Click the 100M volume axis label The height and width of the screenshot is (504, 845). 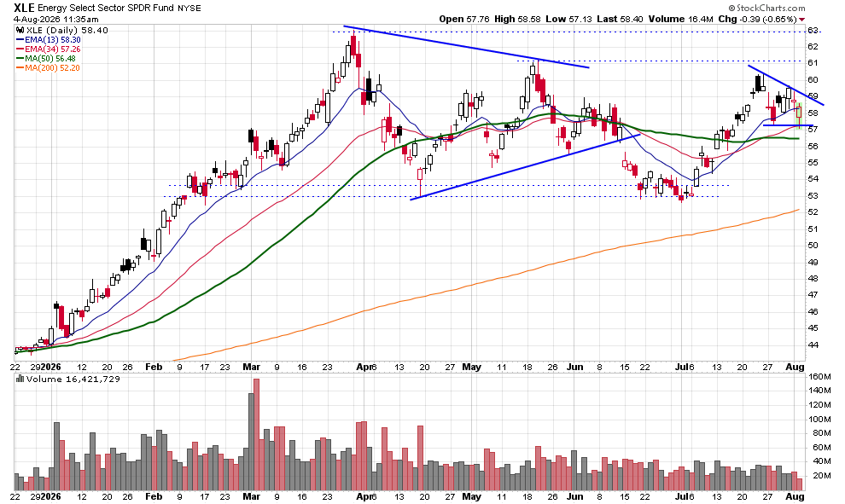click(x=819, y=419)
